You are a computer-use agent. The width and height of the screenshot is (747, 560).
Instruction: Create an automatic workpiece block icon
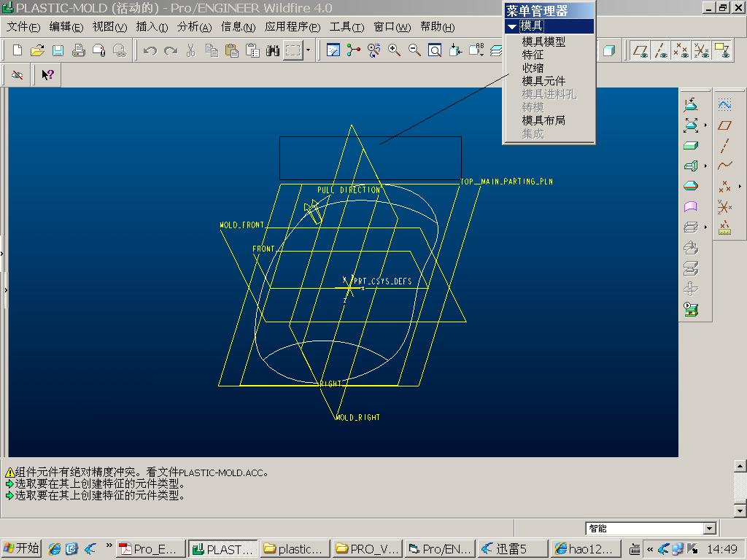pyautogui.click(x=691, y=146)
